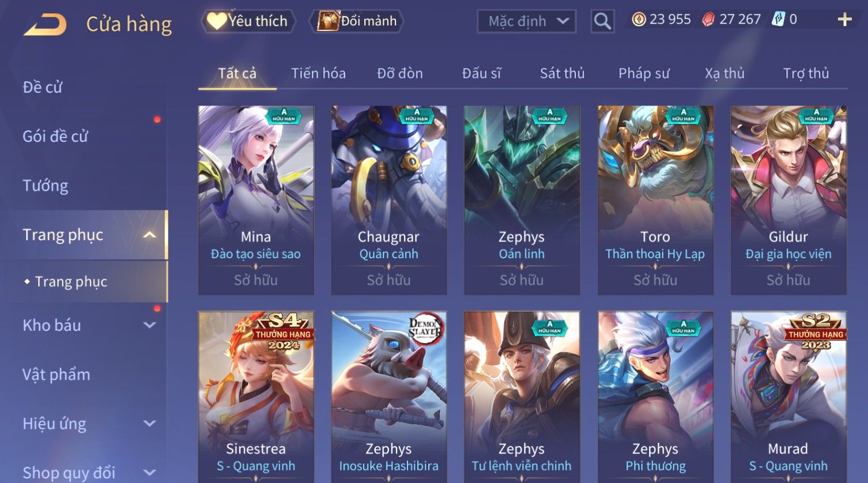The width and height of the screenshot is (868, 483).
Task: Collapse the Trang phục sidebar section
Action: (x=149, y=235)
